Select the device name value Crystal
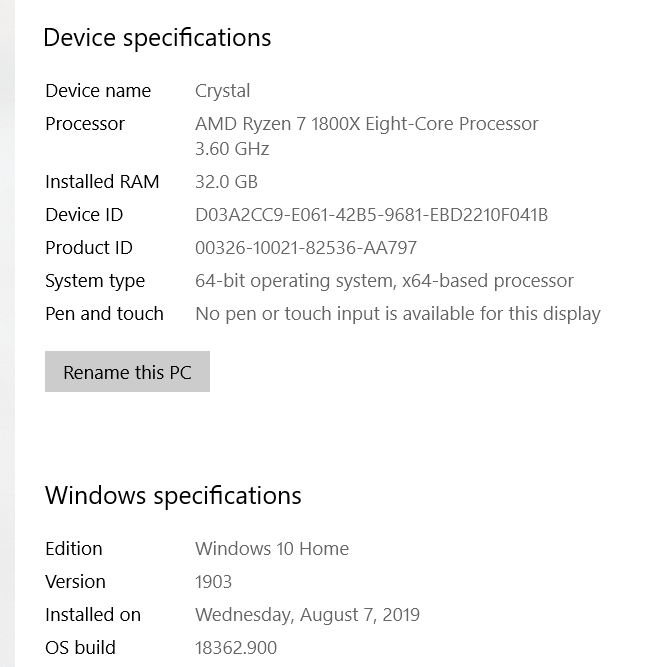Screen dimensions: 654x667 [222, 91]
